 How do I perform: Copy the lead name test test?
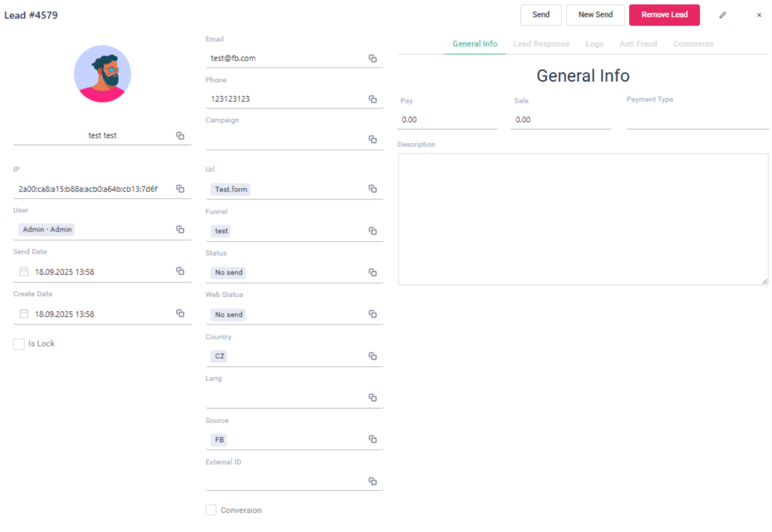[180, 136]
